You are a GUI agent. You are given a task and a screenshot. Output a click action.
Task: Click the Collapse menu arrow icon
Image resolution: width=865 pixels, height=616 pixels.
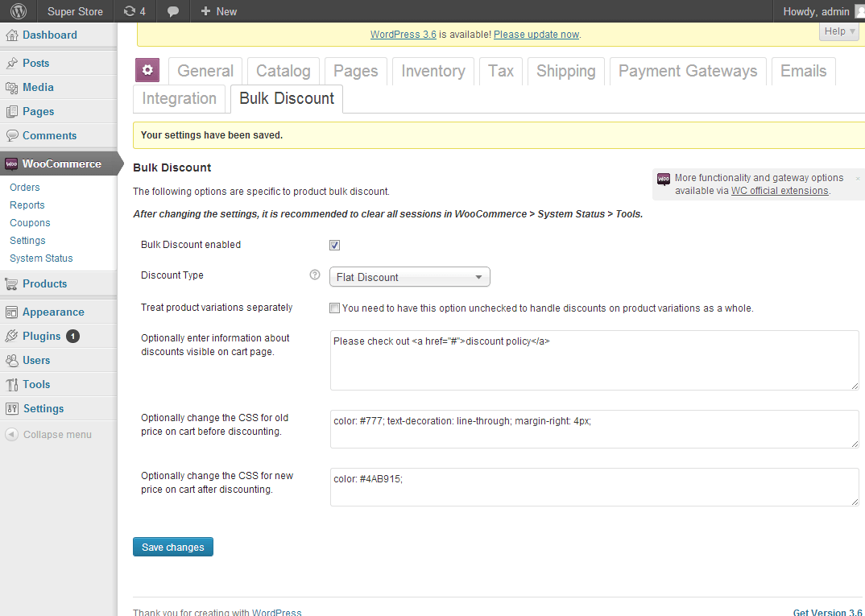11,435
